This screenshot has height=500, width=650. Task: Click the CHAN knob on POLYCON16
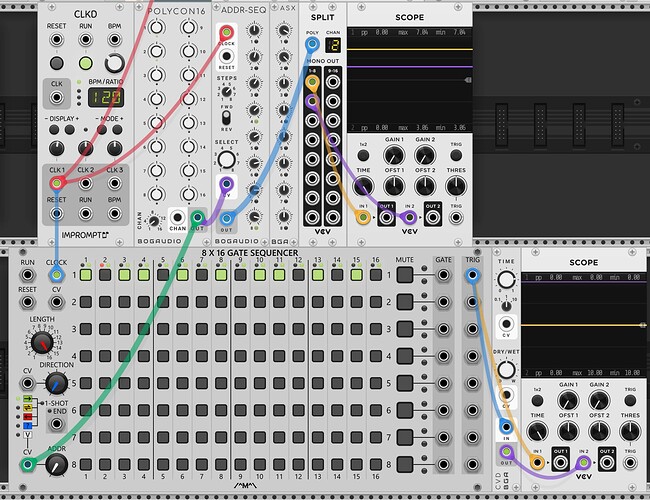point(153,220)
